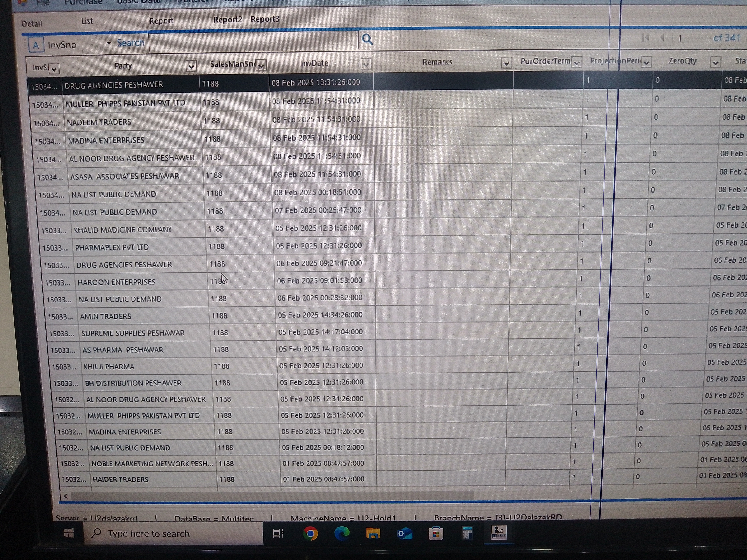
Task: Switch to the Report2 tab
Action: click(228, 20)
